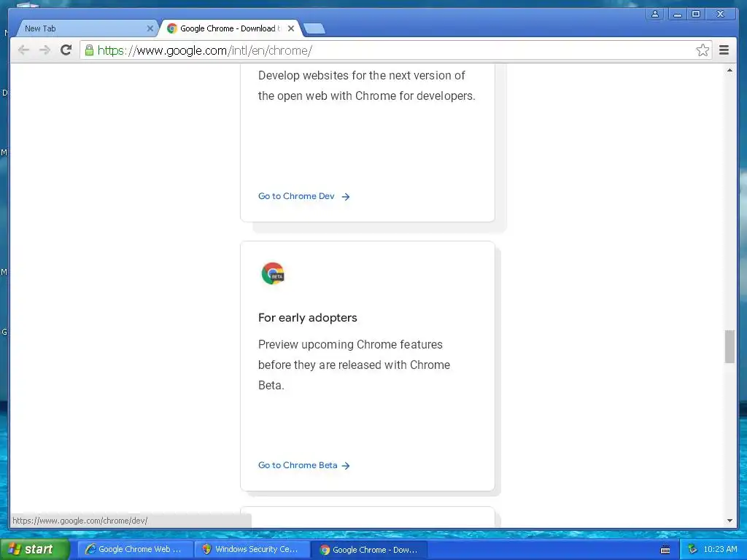Viewport: 747px width, 560px height.
Task: Click the vertical scrollbar thumb
Action: [x=729, y=346]
